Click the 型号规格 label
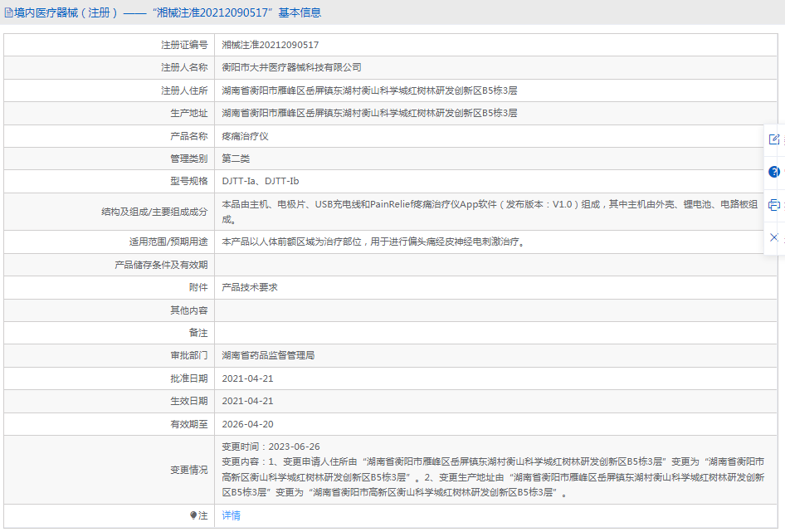Viewport: 785px width, 532px height. 188,181
